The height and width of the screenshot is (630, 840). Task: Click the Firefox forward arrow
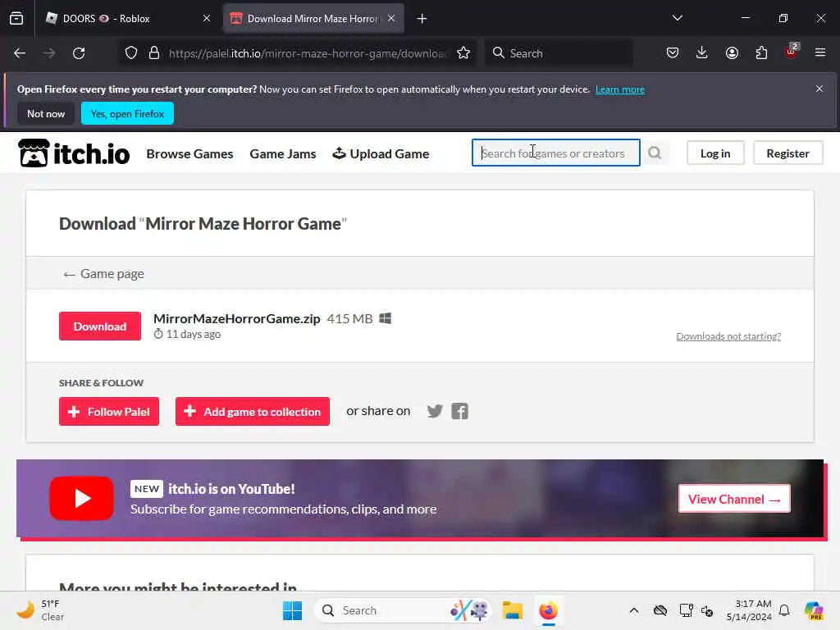[x=49, y=53]
